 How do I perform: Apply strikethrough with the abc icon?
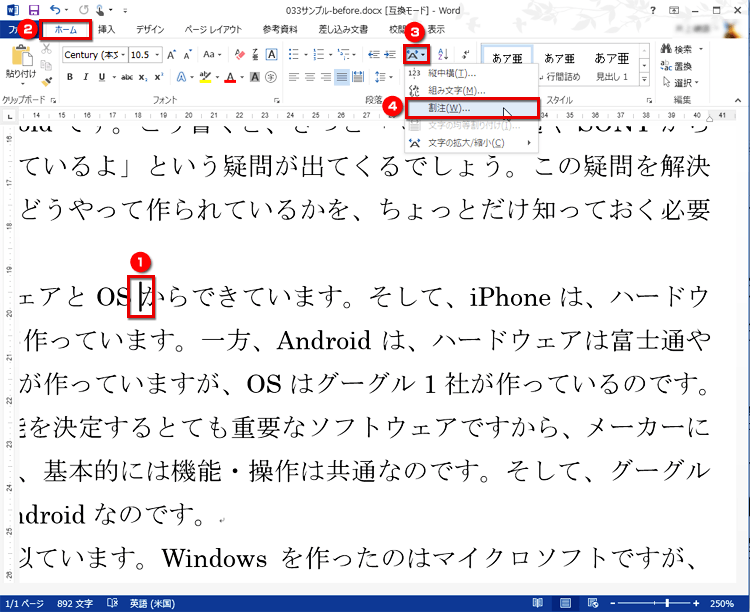127,77
